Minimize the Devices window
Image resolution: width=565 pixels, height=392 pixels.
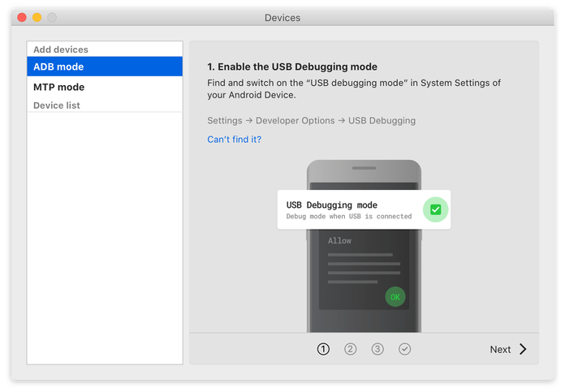[x=37, y=17]
